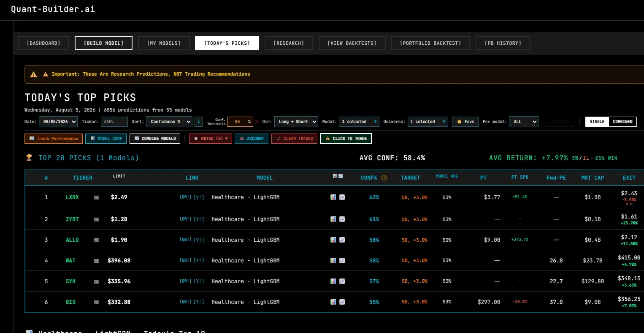
Task: Click the CLEAN TRADES button
Action: [x=294, y=139]
